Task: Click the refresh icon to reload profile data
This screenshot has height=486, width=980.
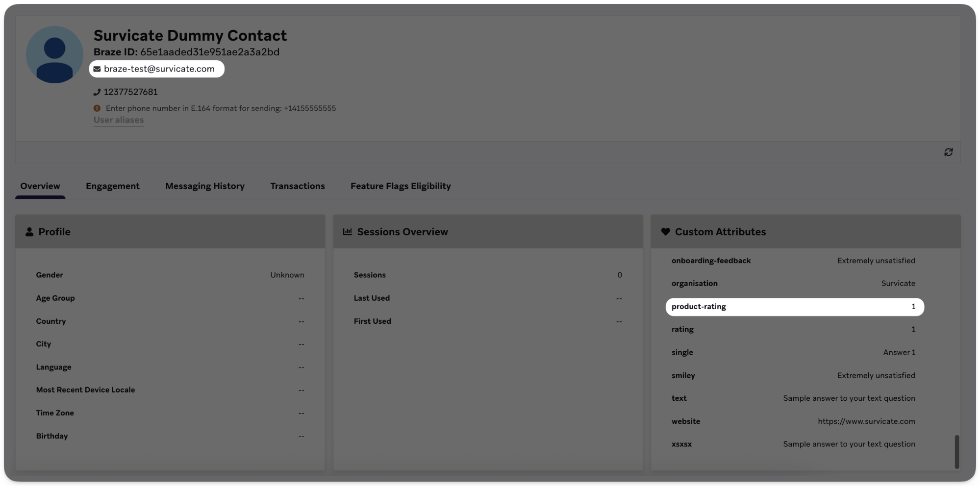Action: 948,152
